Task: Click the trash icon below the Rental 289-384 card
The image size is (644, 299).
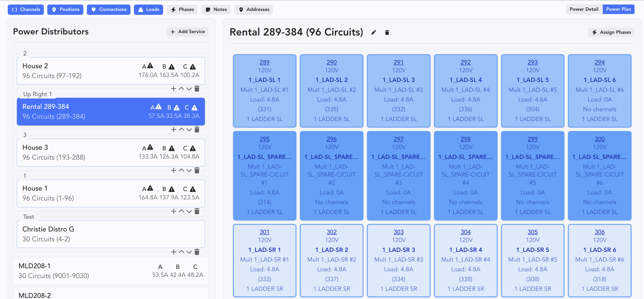Action: pos(197,130)
